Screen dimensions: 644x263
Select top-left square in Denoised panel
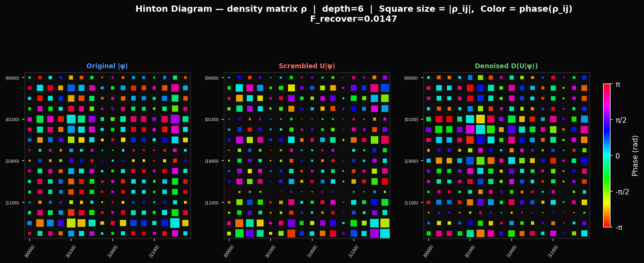(429, 78)
